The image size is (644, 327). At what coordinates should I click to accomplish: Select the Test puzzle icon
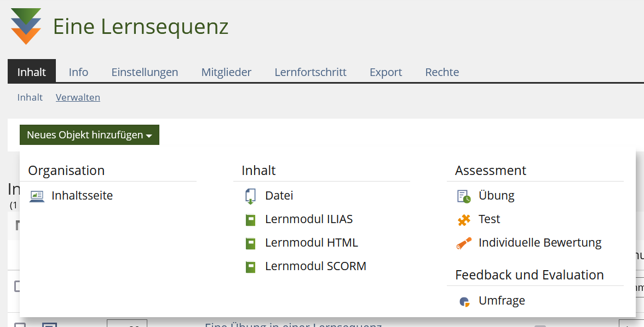tap(464, 220)
